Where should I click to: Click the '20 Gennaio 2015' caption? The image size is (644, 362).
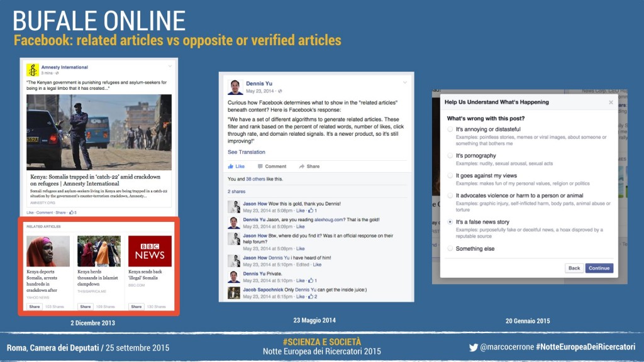coord(528,321)
